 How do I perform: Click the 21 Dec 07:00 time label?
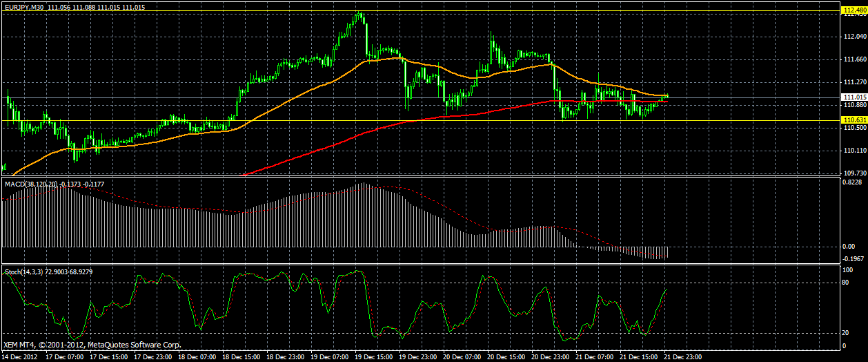coord(594,357)
